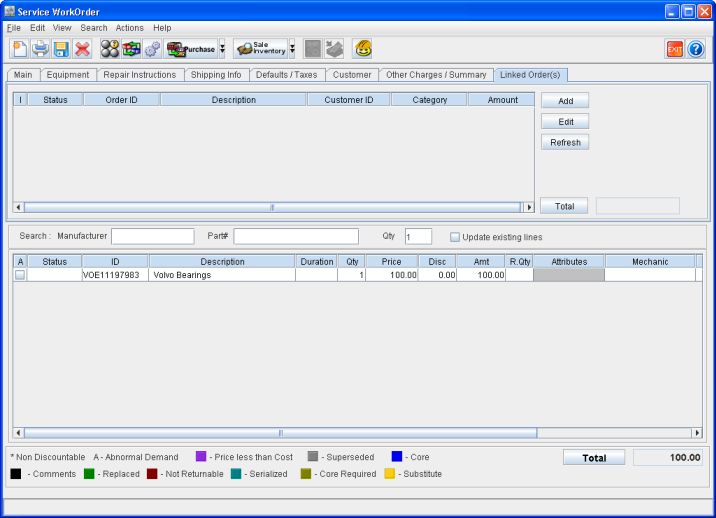Switch to the Shipping Info tab

216,75
